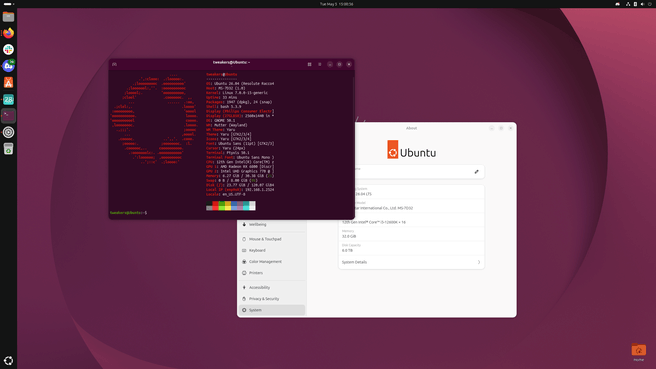Image resolution: width=656 pixels, height=369 pixels.
Task: Click the DE GNOME line in terminal
Action: pos(220,120)
